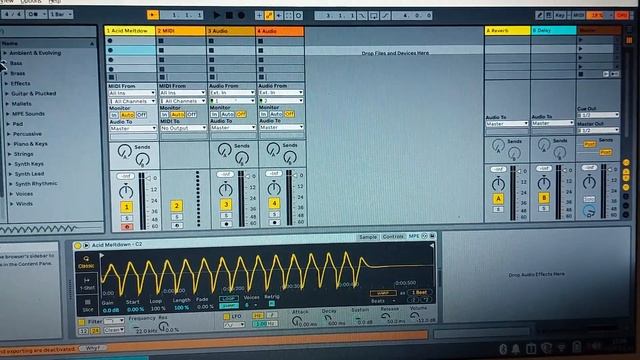The image size is (640, 360).
Task: Expand the Guitar & Plucked folder
Action: point(7,93)
